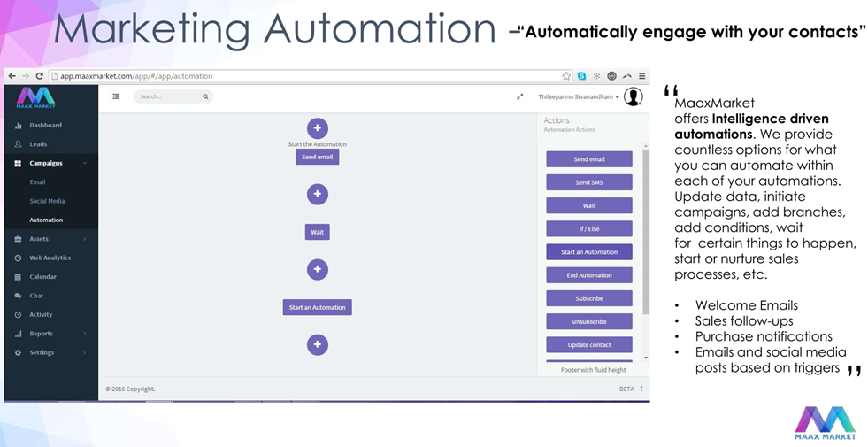Image resolution: width=868 pixels, height=447 pixels.
Task: Expand the Assets submenu arrow
Action: coord(85,239)
